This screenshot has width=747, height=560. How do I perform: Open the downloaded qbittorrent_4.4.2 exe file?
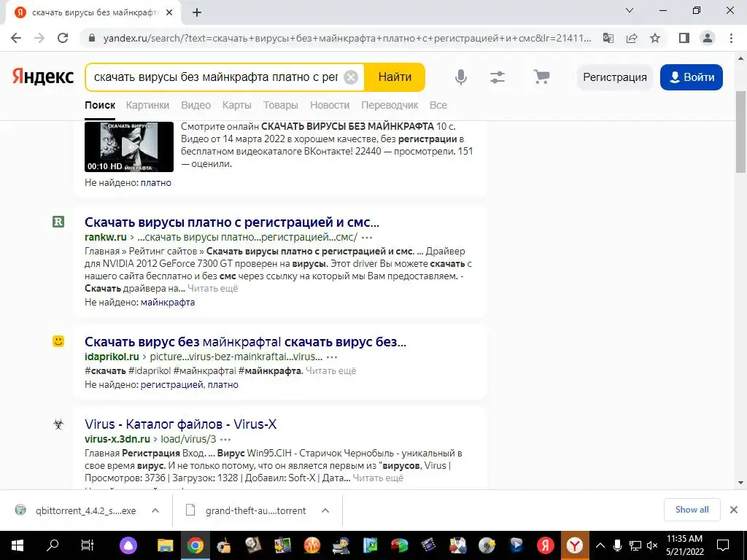(86, 510)
